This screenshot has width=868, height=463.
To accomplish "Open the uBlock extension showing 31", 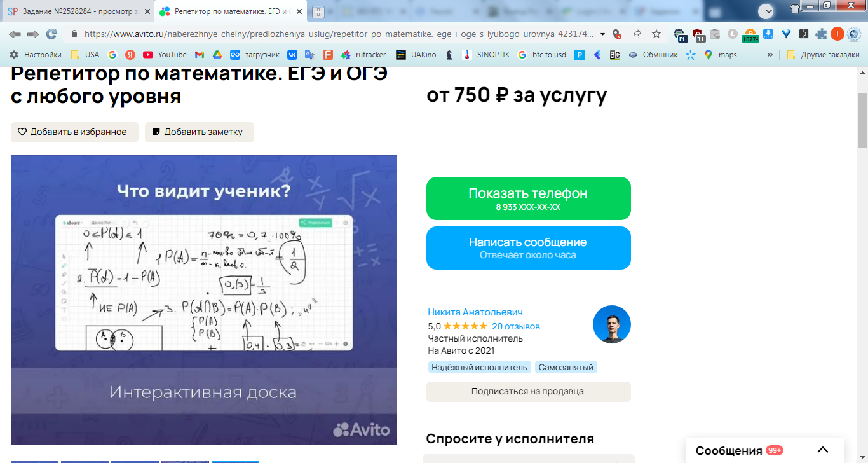I will pos(698,34).
